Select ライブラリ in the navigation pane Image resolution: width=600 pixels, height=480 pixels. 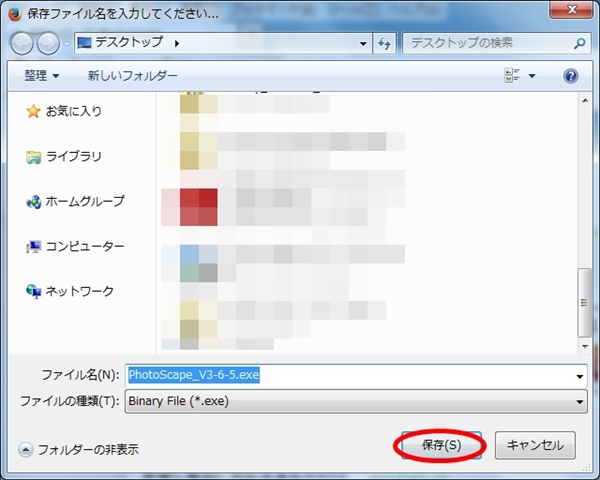tap(73, 156)
